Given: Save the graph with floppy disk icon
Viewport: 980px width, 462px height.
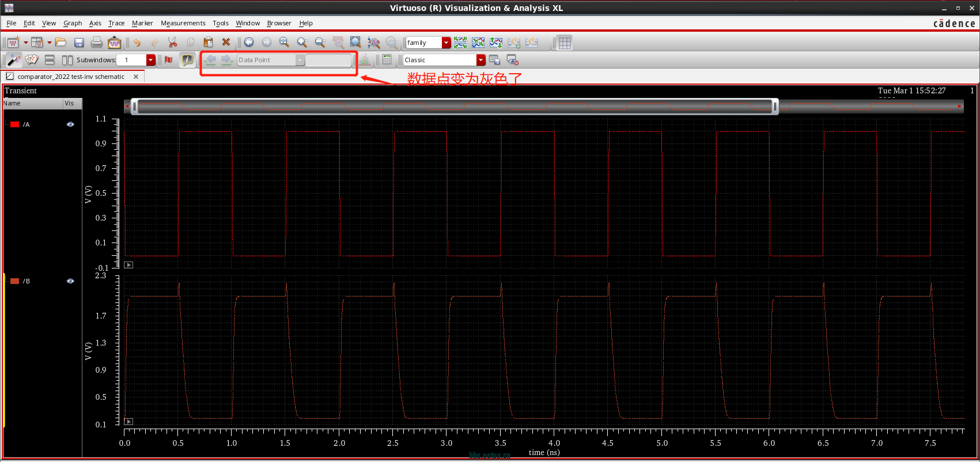Looking at the screenshot, I should pyautogui.click(x=79, y=43).
